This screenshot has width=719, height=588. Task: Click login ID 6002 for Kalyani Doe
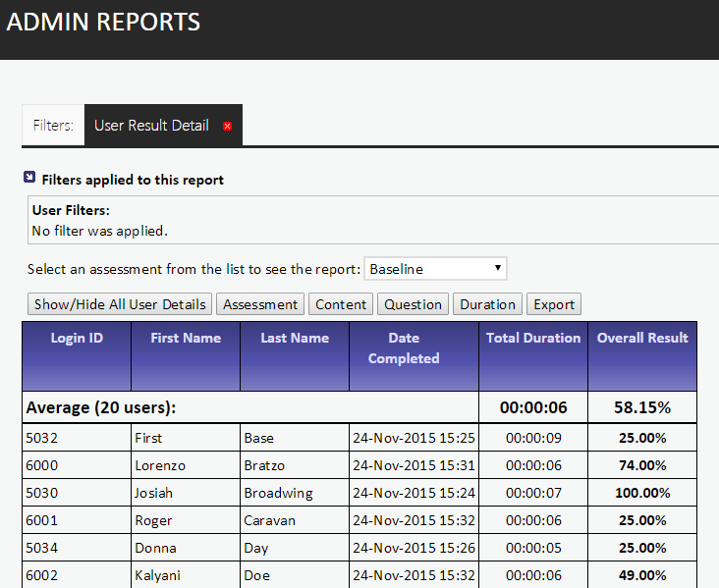(x=43, y=575)
